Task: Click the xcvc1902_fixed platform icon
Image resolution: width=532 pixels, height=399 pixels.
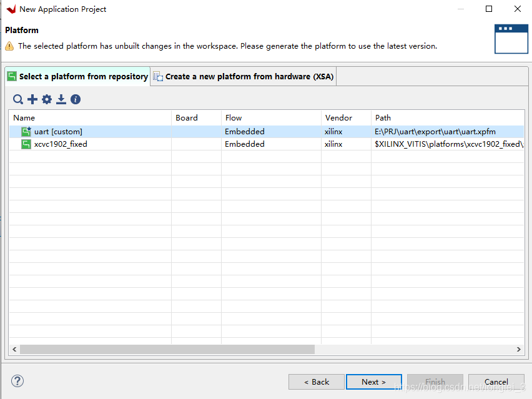Action: click(26, 144)
